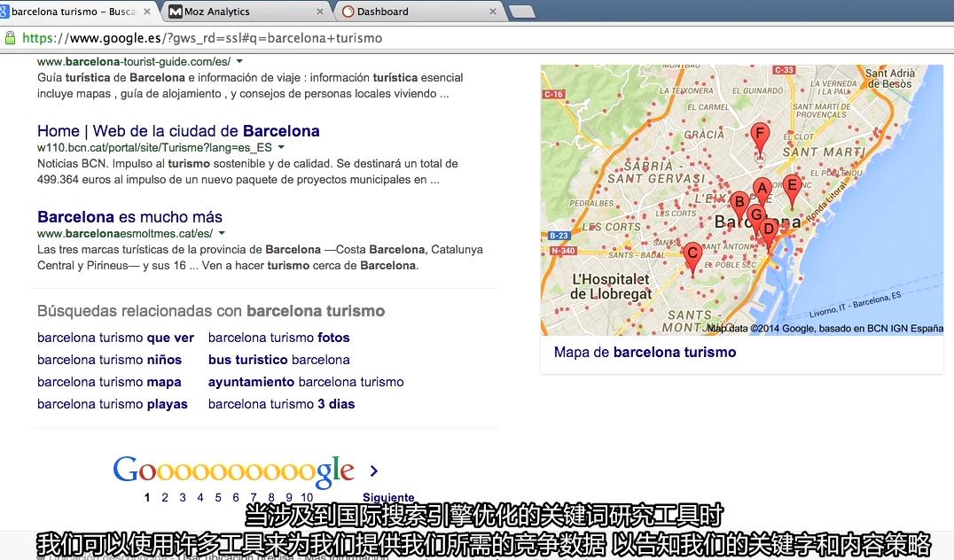The height and width of the screenshot is (560, 954).
Task: Click the 'Siguiente' next page link
Action: pos(388,497)
